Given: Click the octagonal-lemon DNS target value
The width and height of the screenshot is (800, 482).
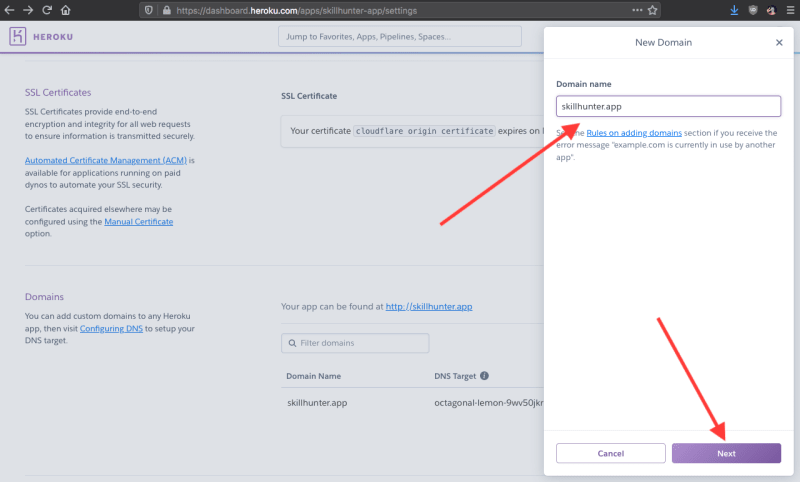Looking at the screenshot, I should tap(489, 403).
